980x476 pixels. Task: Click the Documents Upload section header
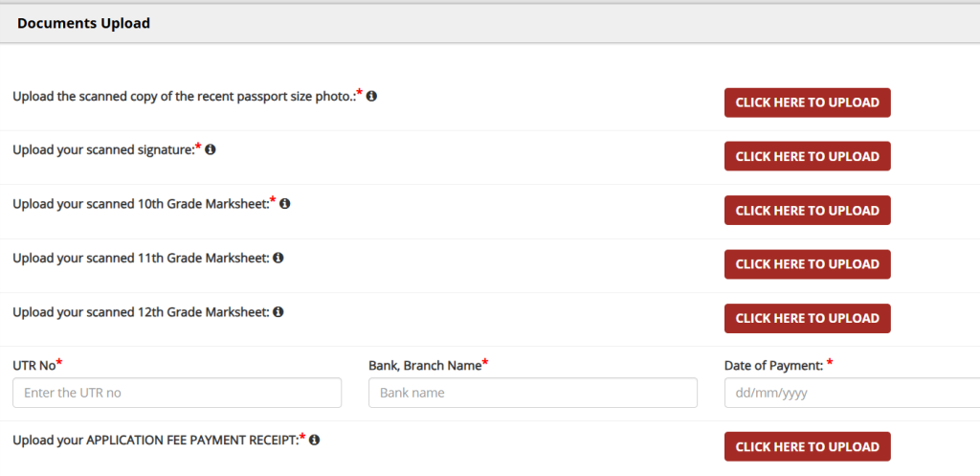click(84, 23)
